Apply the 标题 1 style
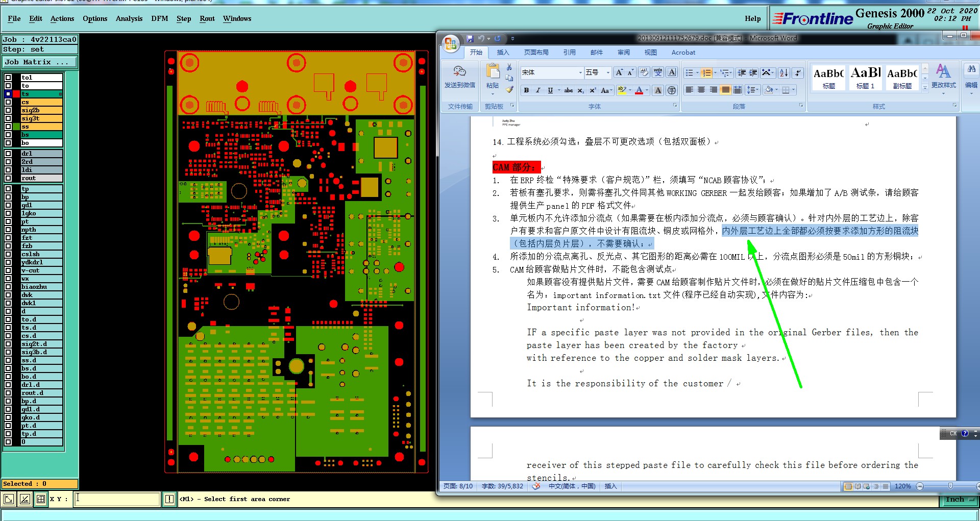The height and width of the screenshot is (521, 980). [866, 78]
